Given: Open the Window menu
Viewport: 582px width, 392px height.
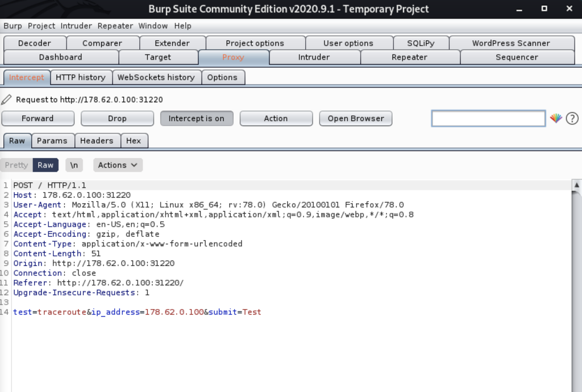Looking at the screenshot, I should 153,26.
